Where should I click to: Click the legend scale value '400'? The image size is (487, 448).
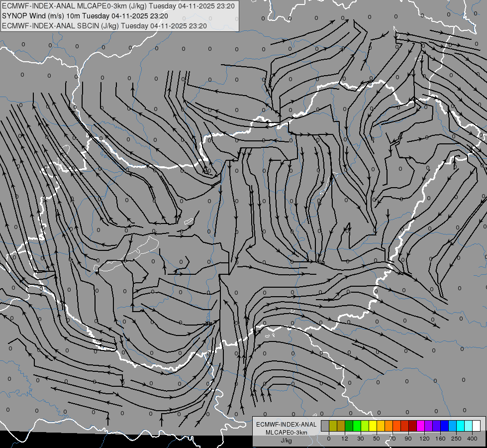(472, 439)
